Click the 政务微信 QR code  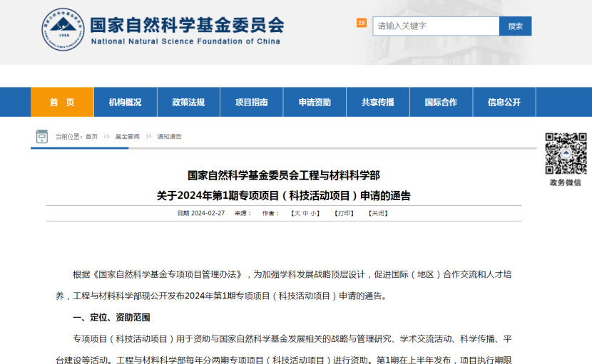pos(566,153)
